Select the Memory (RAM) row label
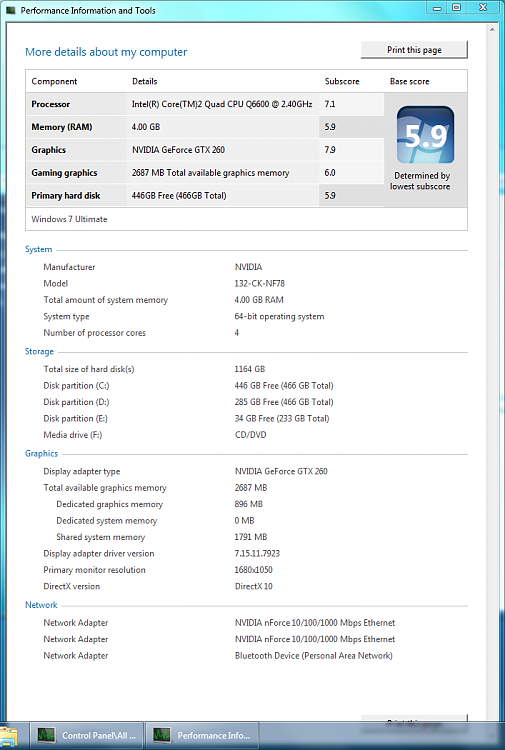Image resolution: width=505 pixels, height=750 pixels. tap(62, 127)
